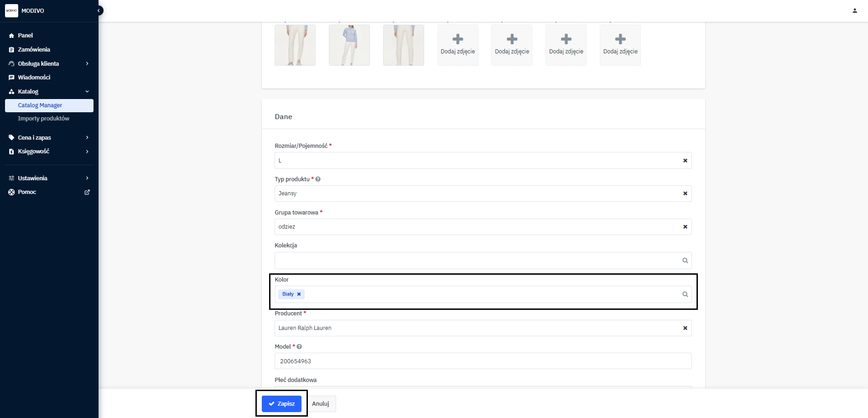Cancel editing with the Anuluj button
This screenshot has height=418, width=868.
(320, 404)
